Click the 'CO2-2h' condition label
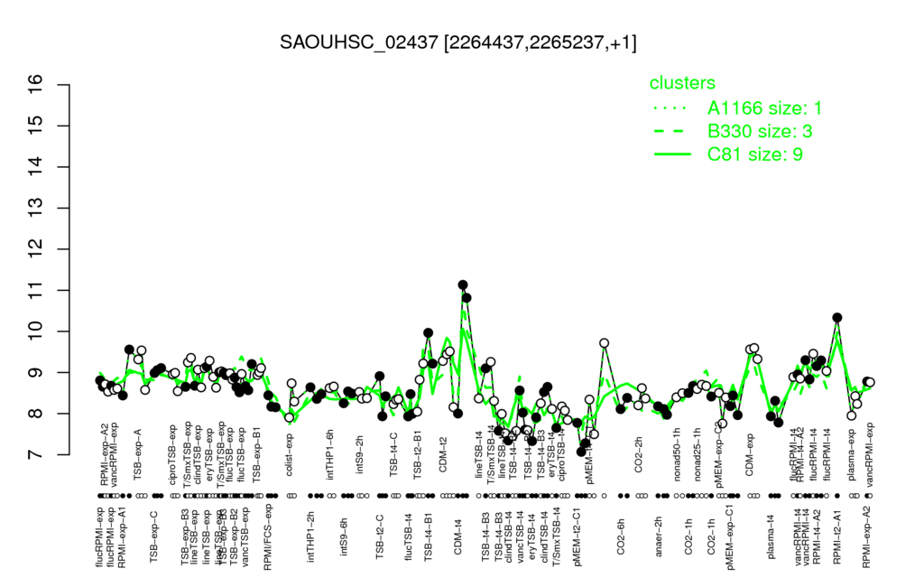 638,454
